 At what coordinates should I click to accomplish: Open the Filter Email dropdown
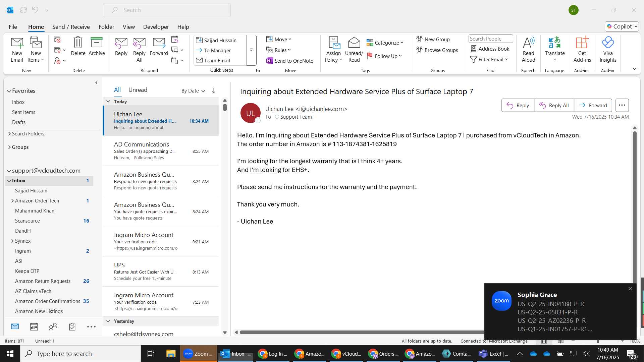pos(489,59)
